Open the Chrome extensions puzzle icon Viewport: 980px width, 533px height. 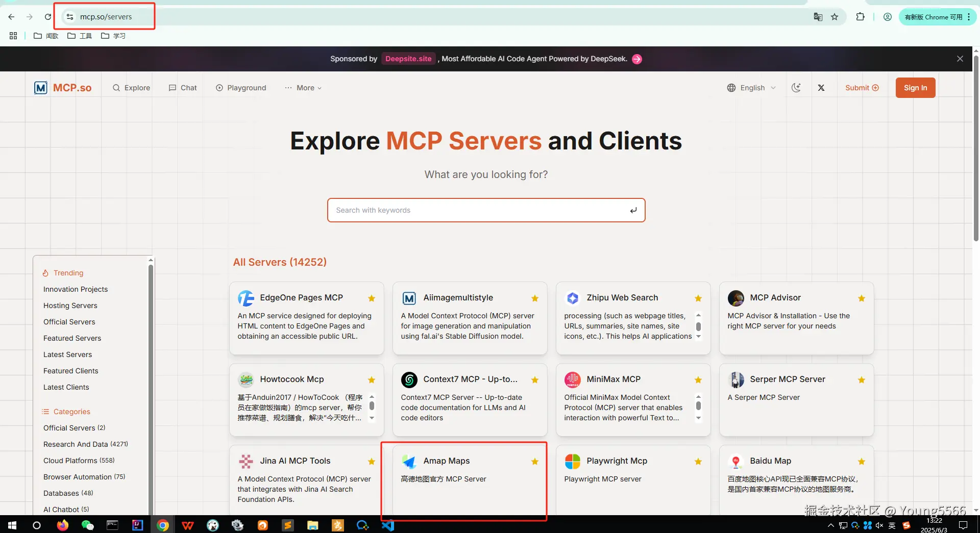tap(861, 17)
